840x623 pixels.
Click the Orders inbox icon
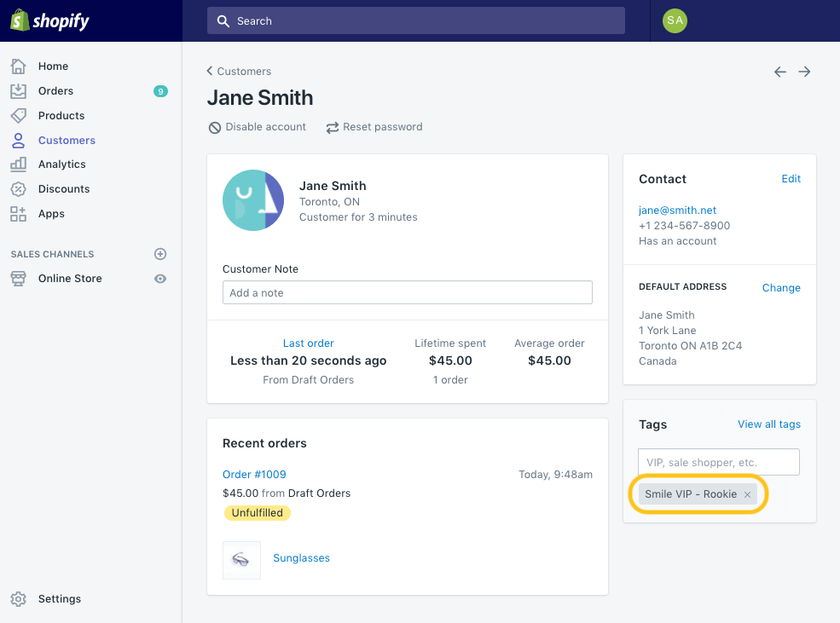(18, 91)
